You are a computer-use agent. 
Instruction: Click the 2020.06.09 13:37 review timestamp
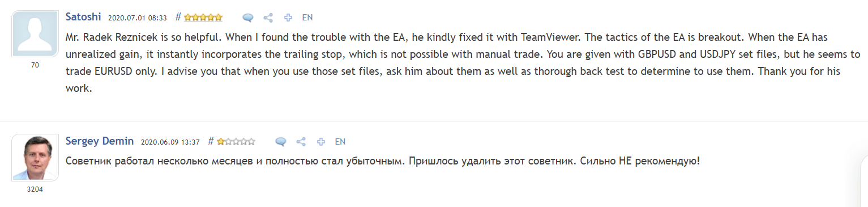coord(170,142)
